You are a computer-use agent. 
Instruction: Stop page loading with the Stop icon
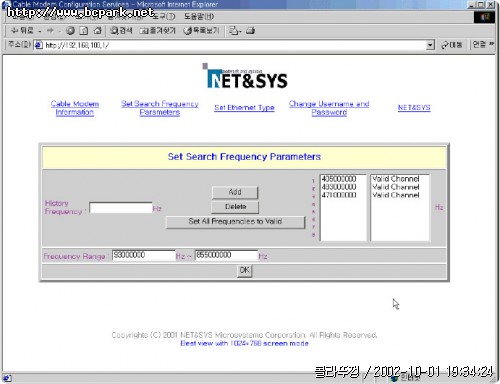[x=70, y=31]
